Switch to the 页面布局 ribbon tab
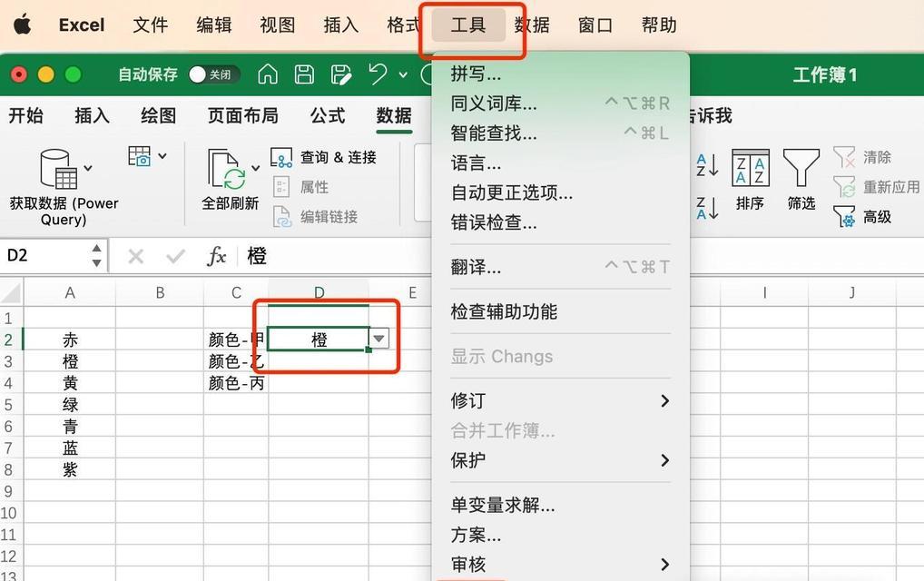The height and width of the screenshot is (581, 924). (x=242, y=115)
